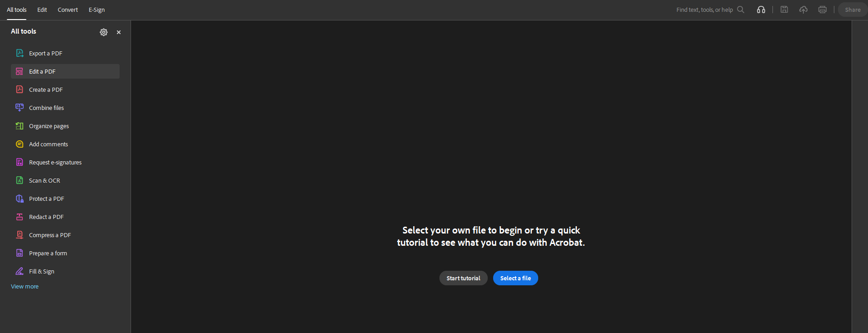Image resolution: width=868 pixels, height=333 pixels.
Task: Open the E-Sign tab
Action: [x=96, y=10]
